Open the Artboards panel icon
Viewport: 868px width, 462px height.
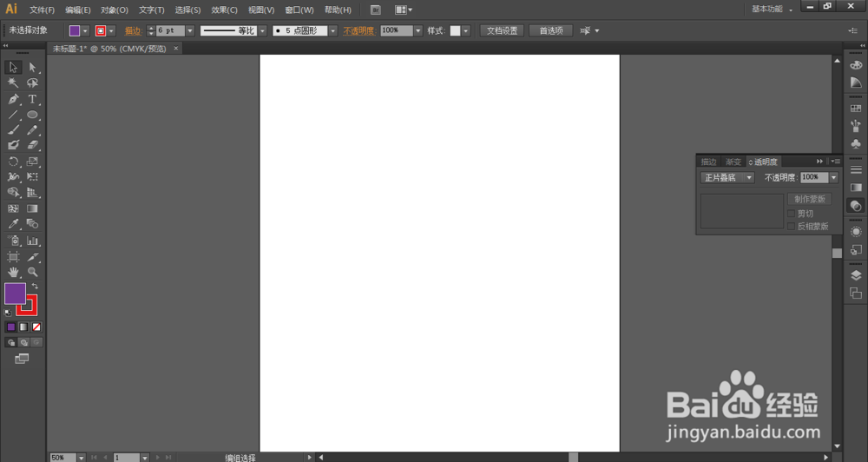pyautogui.click(x=856, y=294)
